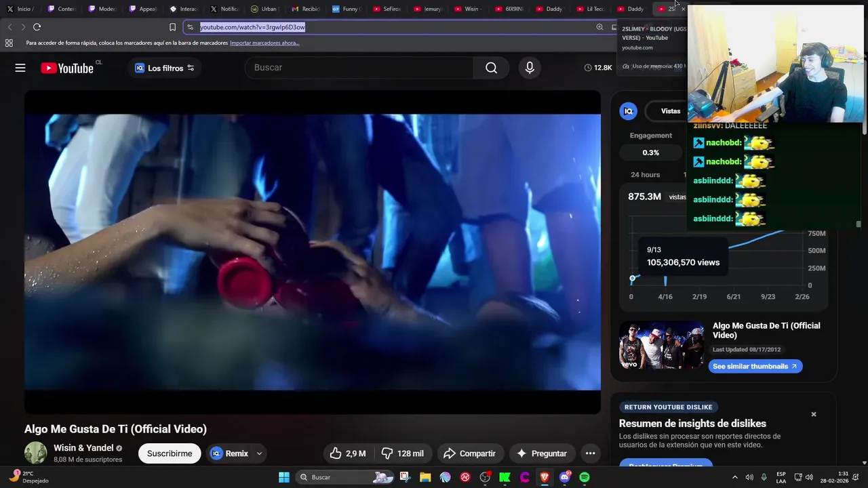868x488 pixels.
Task: Open the Brave browser taskbar icon
Action: click(545, 477)
